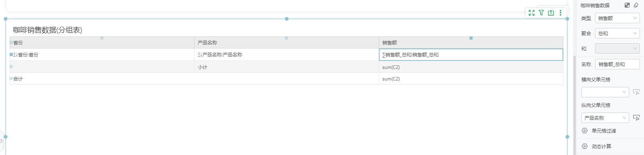Click the column A resize marker above 省份
The height and width of the screenshot is (155, 644).
tap(102, 38)
